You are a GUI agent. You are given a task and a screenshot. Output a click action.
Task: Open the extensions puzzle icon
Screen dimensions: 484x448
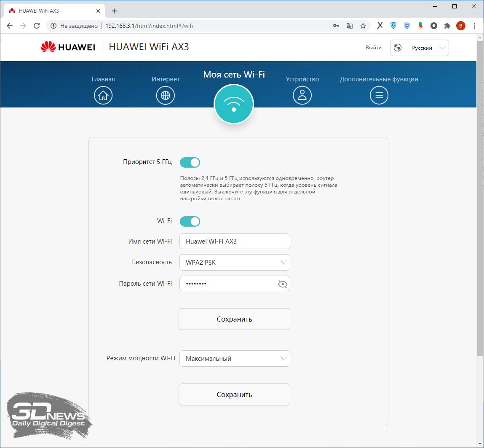447,26
